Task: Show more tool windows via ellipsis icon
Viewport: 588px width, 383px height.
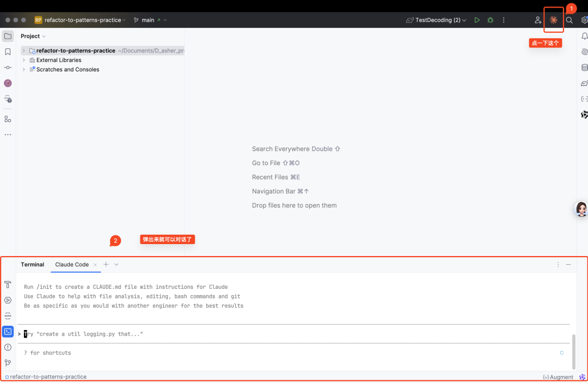Action: (8, 134)
